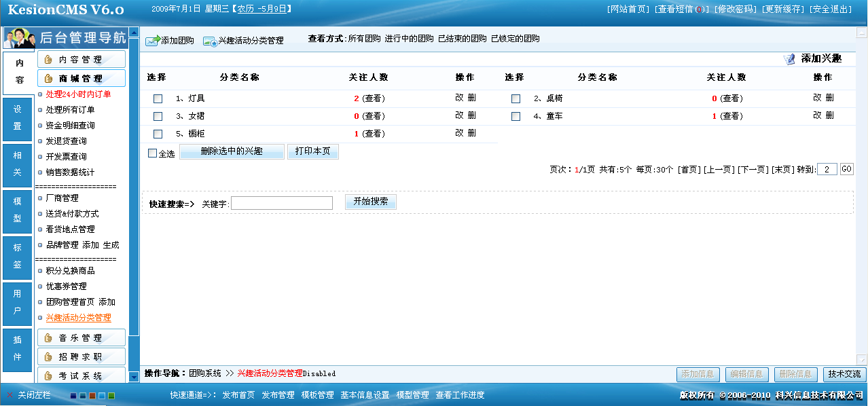This screenshot has width=868, height=406.
Task: Click the 安全退出 link in header
Action: coord(830,10)
